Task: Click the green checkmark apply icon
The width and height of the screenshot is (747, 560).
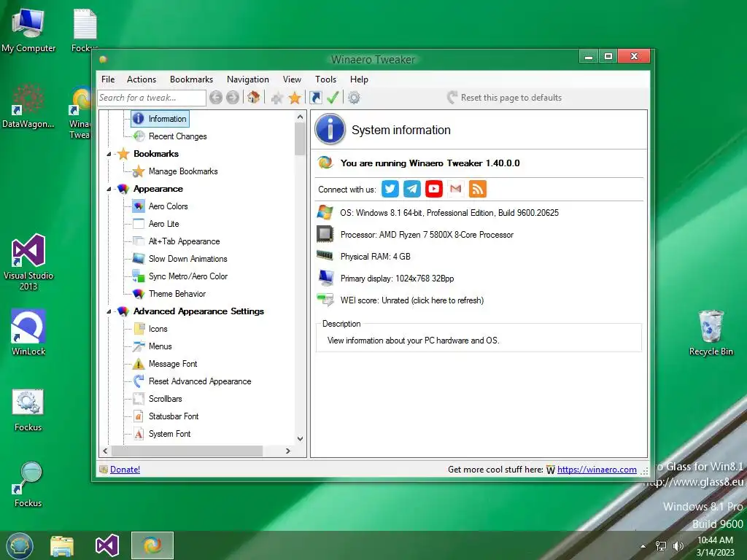Action: click(333, 98)
